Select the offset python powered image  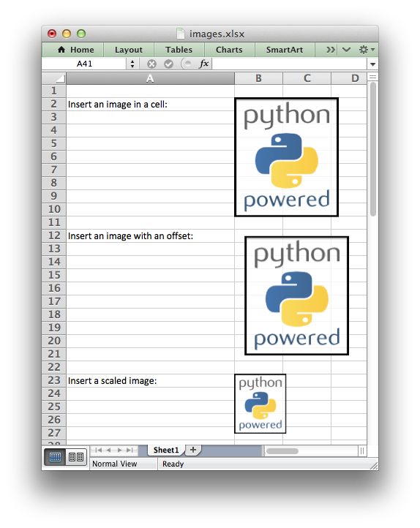click(x=297, y=295)
